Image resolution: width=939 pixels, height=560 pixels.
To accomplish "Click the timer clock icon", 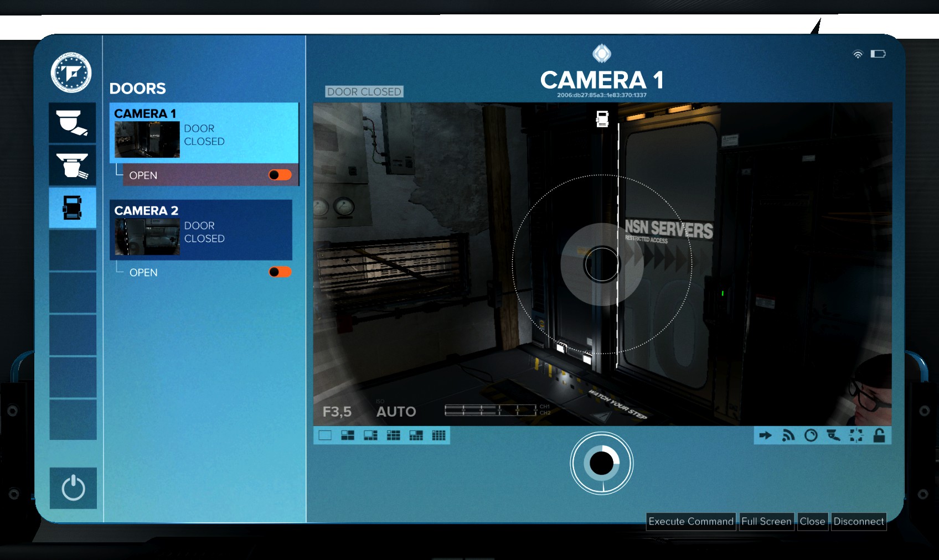I will [x=811, y=435].
